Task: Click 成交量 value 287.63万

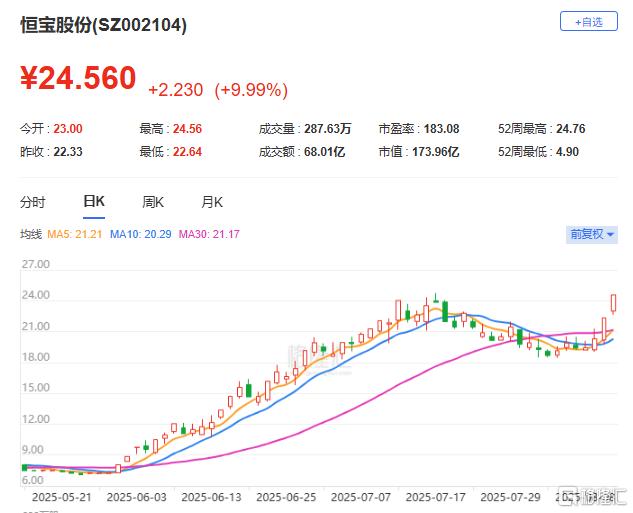Action: point(328,129)
